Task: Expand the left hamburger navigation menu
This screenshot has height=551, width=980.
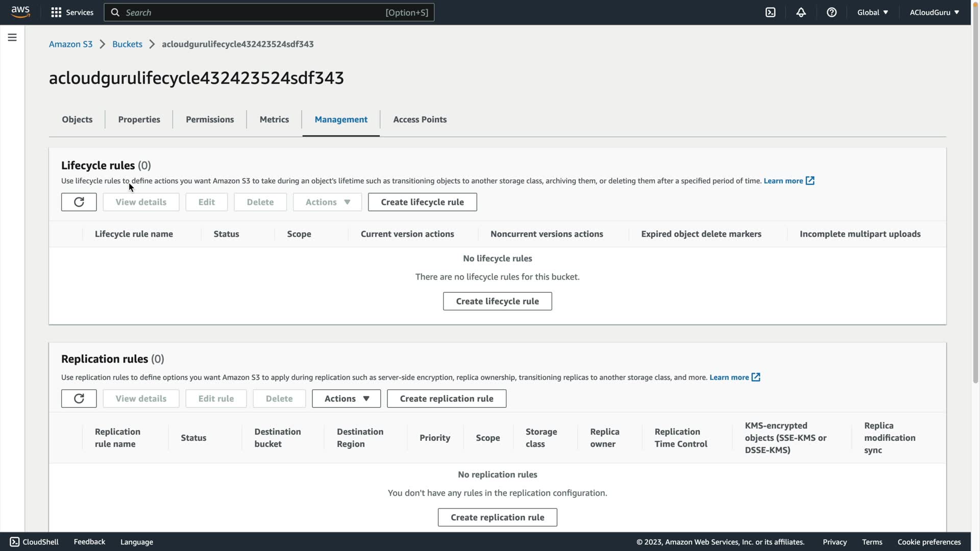Action: click(12, 37)
